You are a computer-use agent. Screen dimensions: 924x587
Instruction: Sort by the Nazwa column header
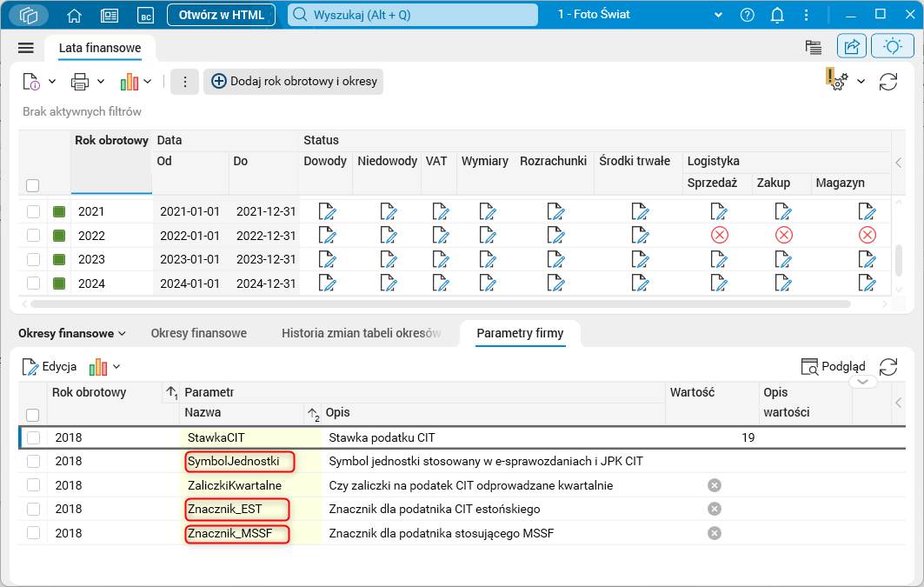(x=203, y=412)
